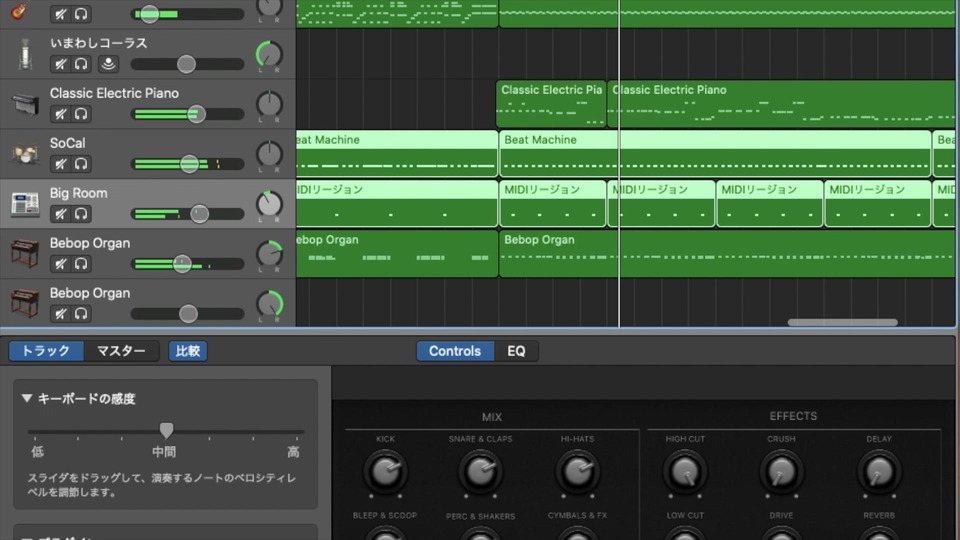Select the first Bebop Organ instrument icon
Viewport: 960px width, 540px height.
click(x=24, y=253)
